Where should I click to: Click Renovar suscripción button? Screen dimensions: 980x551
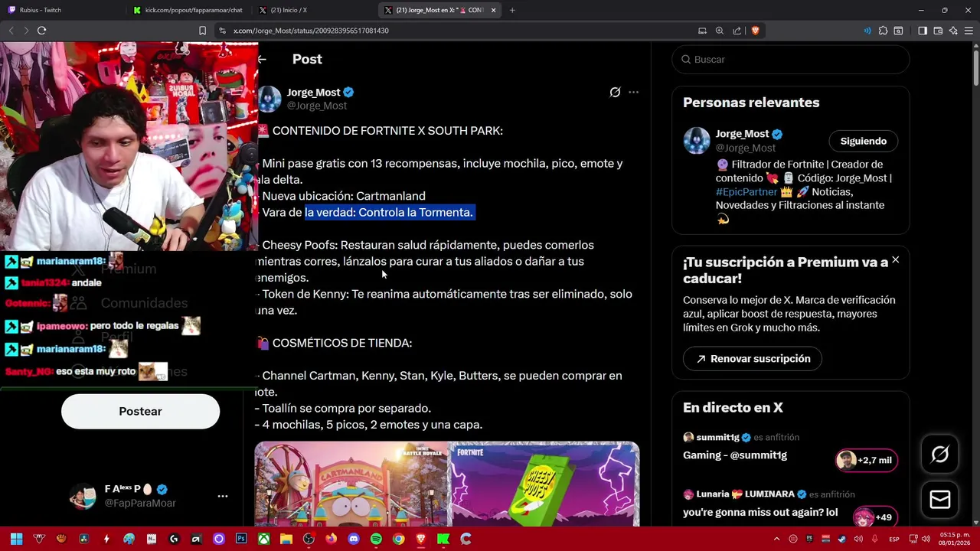[x=752, y=358]
